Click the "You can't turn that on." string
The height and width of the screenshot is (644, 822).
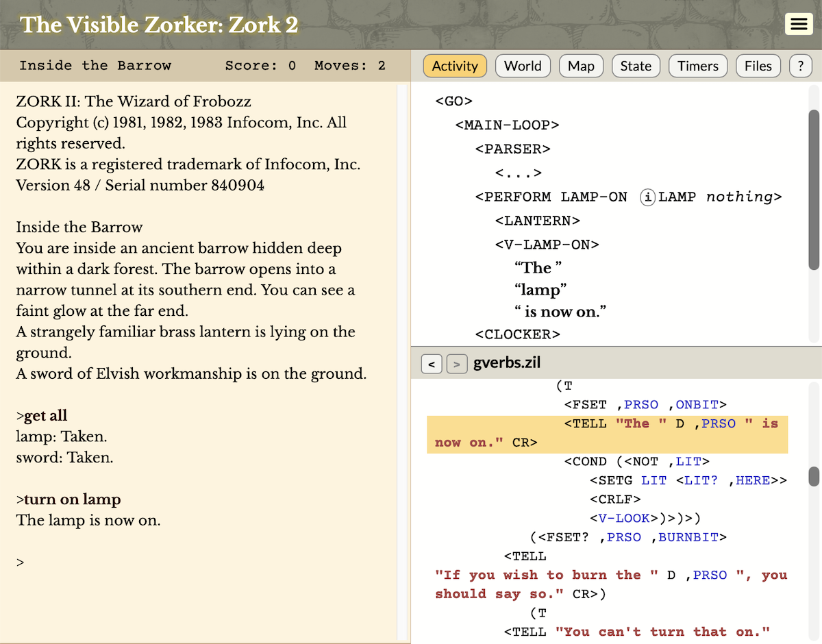pos(663,631)
